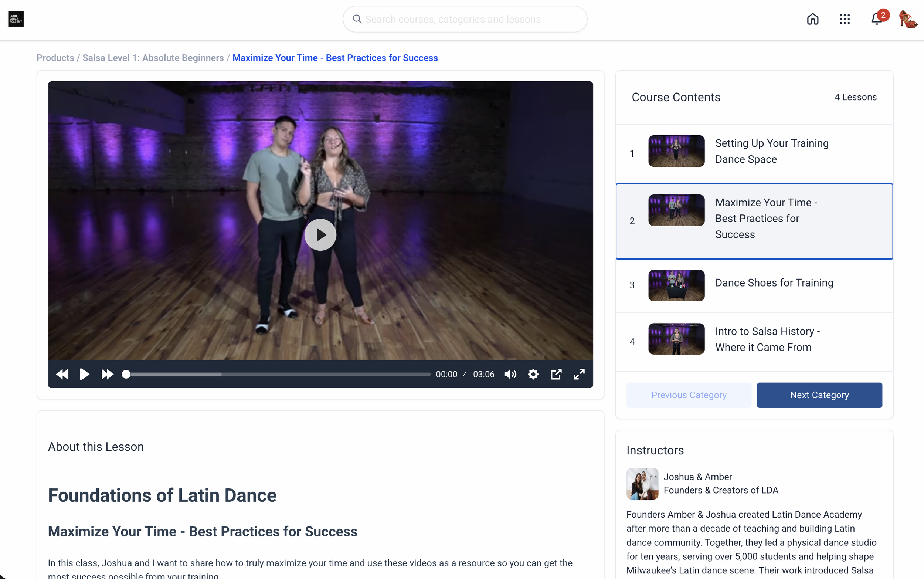Toggle fullscreen video mode

(x=579, y=374)
